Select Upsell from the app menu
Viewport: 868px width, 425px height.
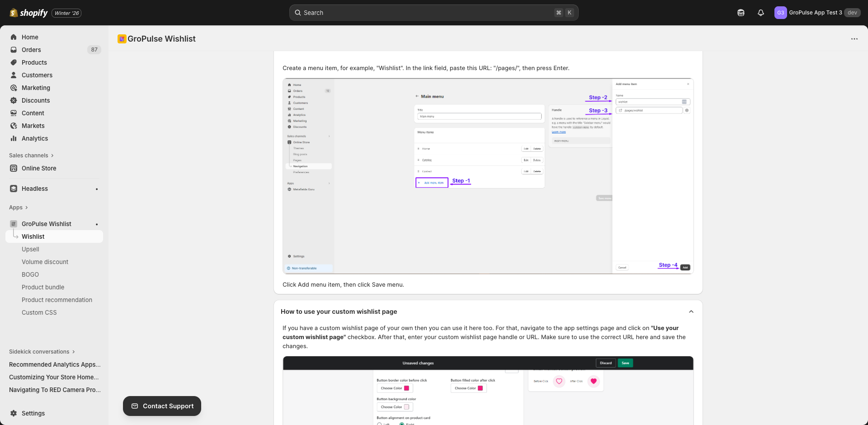click(30, 249)
